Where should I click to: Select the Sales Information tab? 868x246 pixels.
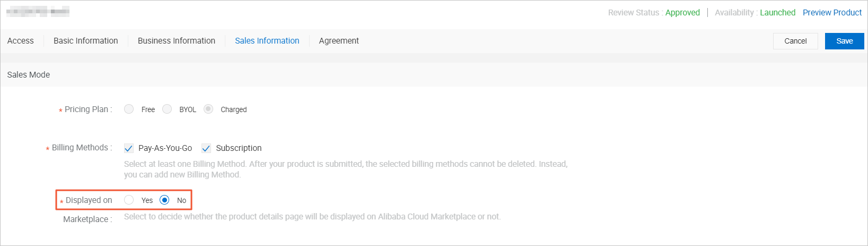[x=267, y=41]
